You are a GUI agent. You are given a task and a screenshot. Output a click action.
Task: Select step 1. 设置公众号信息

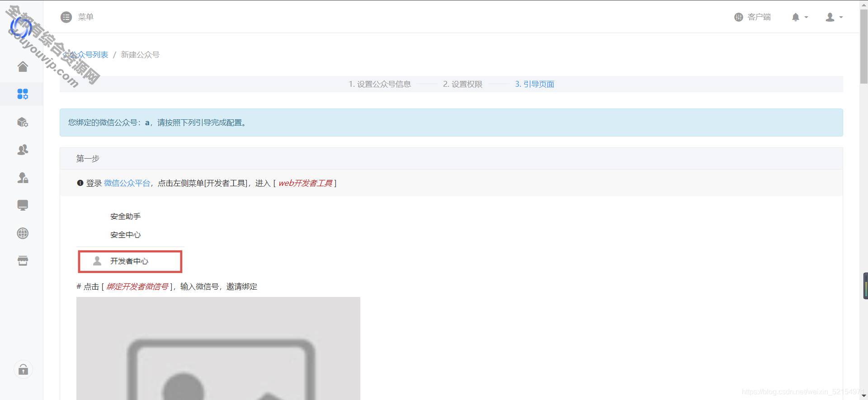coord(380,84)
